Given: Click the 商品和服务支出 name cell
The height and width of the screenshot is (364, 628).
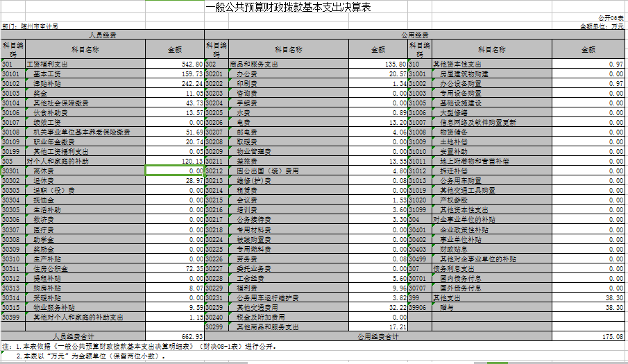Looking at the screenshot, I should (x=288, y=64).
